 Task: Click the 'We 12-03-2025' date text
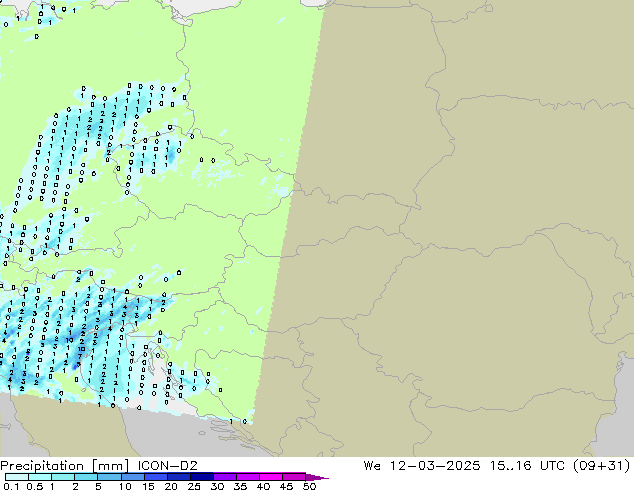[x=422, y=465]
